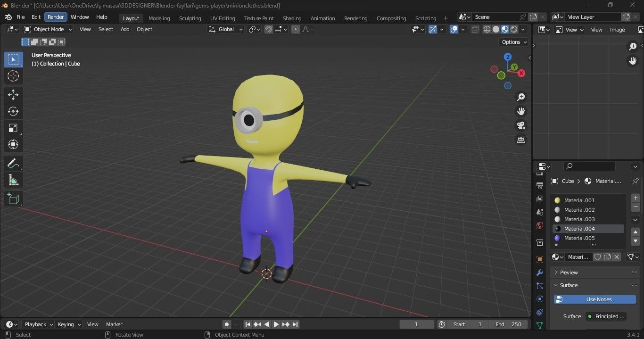
Task: Click the Use Nodes button
Action: point(594,299)
